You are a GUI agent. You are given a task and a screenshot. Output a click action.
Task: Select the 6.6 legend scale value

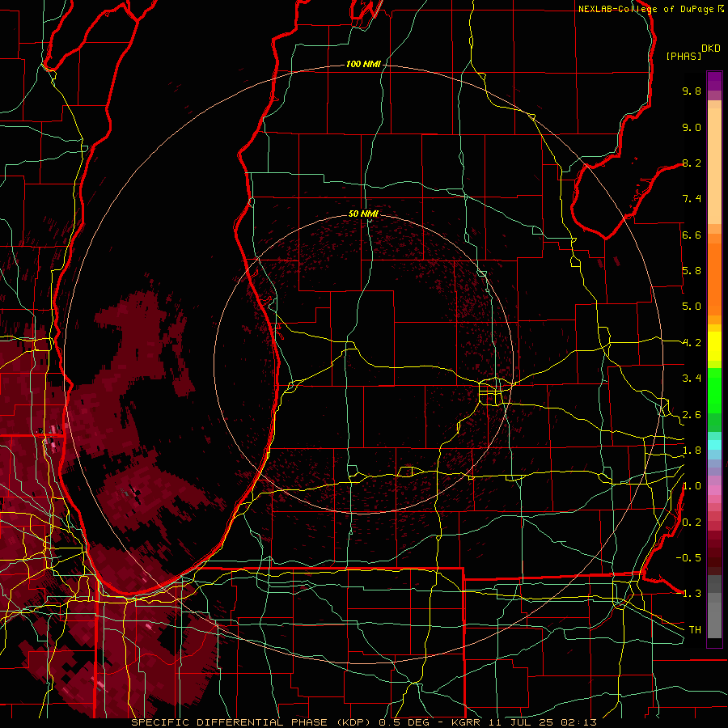[x=692, y=235]
